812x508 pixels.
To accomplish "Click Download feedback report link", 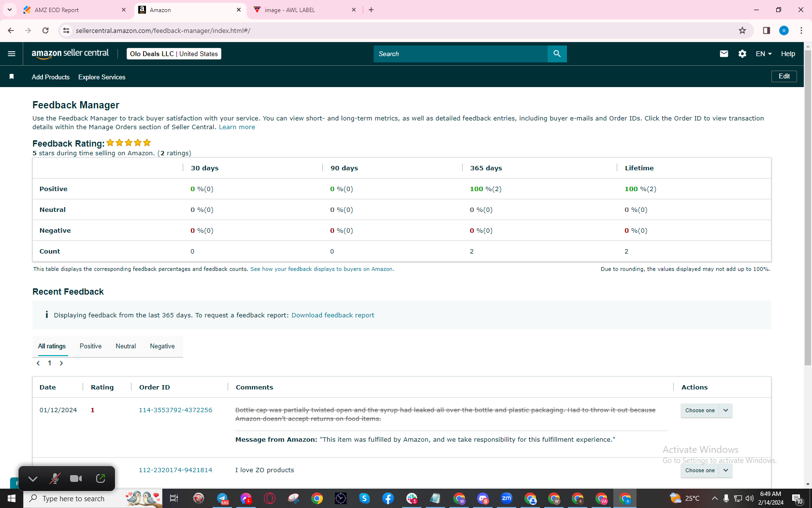I will coord(333,315).
